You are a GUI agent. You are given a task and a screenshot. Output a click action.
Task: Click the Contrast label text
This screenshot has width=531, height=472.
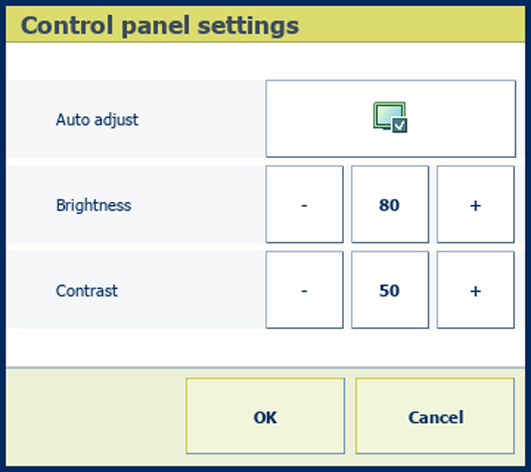87,291
